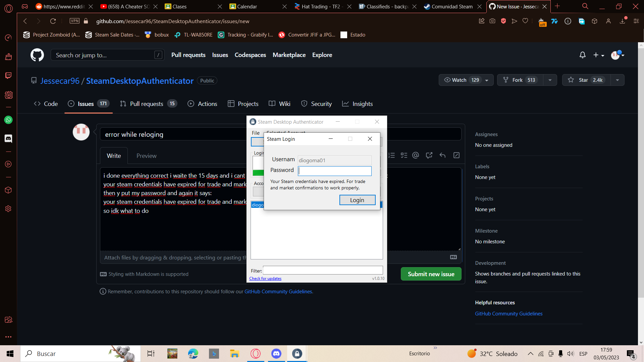The width and height of the screenshot is (644, 362).
Task: Open the Opera snapshot camera icon
Action: [492, 21]
